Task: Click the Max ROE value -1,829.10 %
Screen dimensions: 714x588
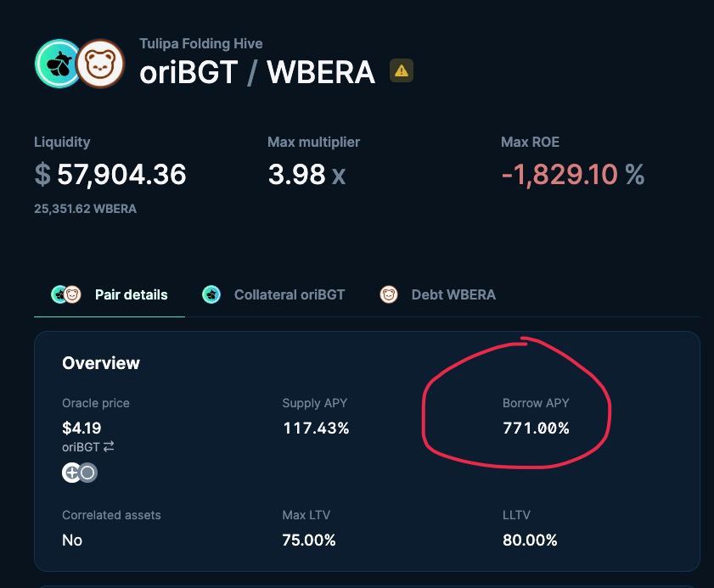Action: pyautogui.click(x=573, y=174)
